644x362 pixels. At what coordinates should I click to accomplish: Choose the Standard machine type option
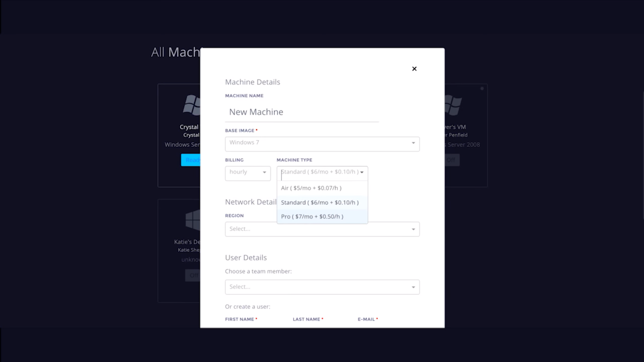(320, 202)
